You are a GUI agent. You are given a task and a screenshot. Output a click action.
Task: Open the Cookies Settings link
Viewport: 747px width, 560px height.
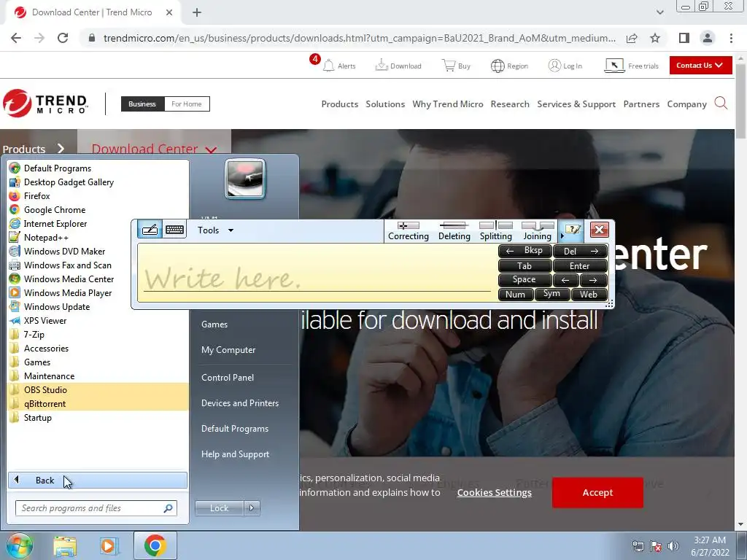[494, 492]
